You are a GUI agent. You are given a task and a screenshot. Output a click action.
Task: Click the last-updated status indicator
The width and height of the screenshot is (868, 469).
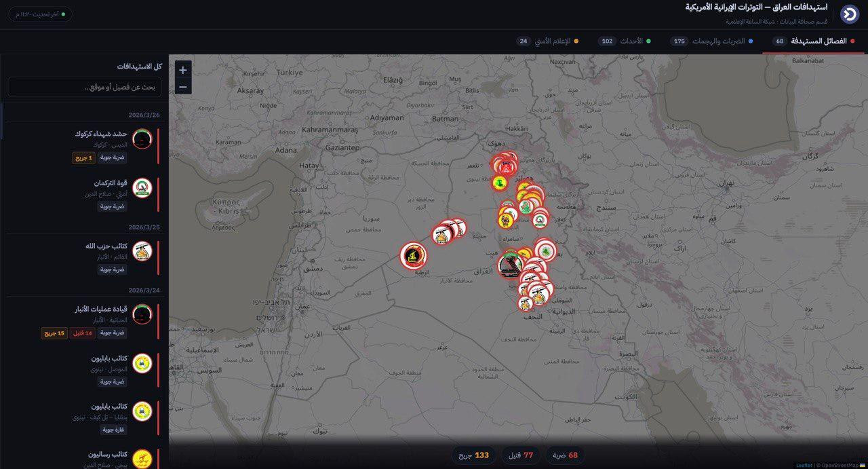coord(39,14)
